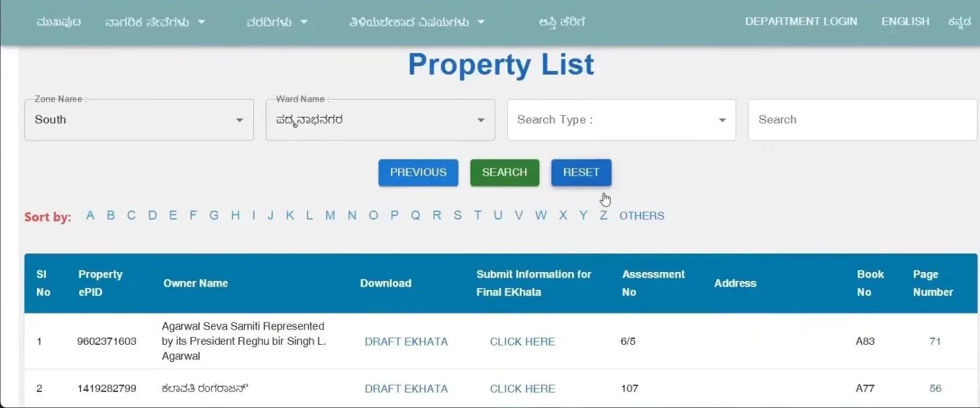The height and width of the screenshot is (408, 980).
Task: Sort the list by letter Z
Action: tap(603, 216)
